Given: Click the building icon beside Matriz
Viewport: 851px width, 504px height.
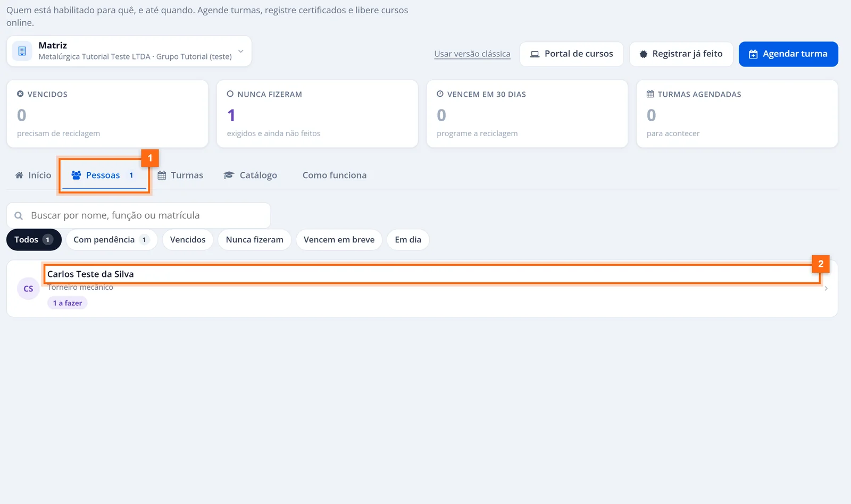Looking at the screenshot, I should tap(22, 51).
